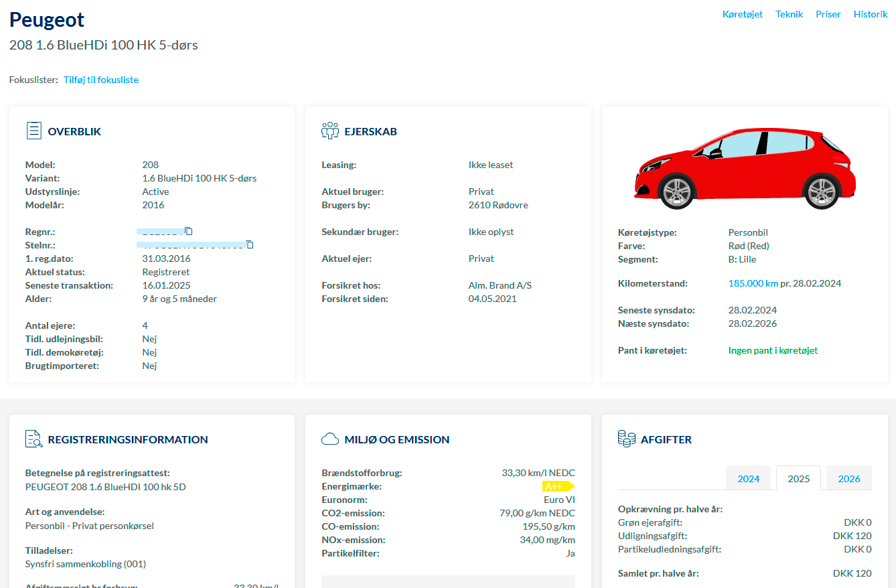The image size is (896, 588).
Task: Open the 2026 tax tab
Action: point(848,478)
